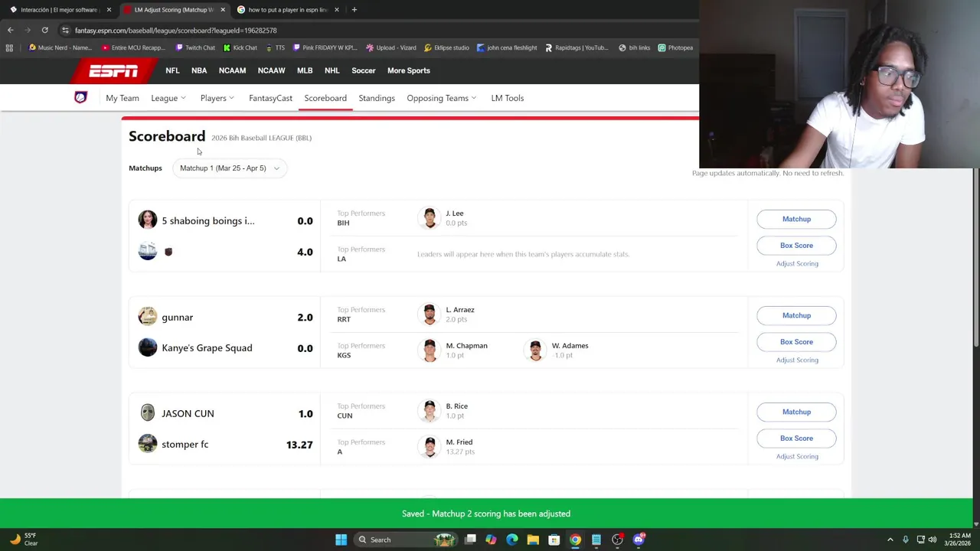This screenshot has width=980, height=551.
Task: Open Box Score for JASON CUN matchup
Action: click(796, 439)
